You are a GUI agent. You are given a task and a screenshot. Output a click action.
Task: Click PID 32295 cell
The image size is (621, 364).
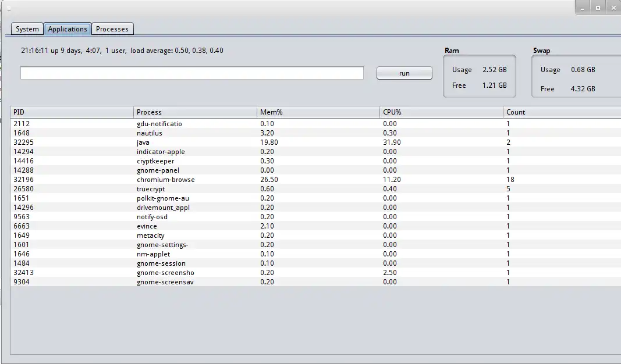point(24,142)
